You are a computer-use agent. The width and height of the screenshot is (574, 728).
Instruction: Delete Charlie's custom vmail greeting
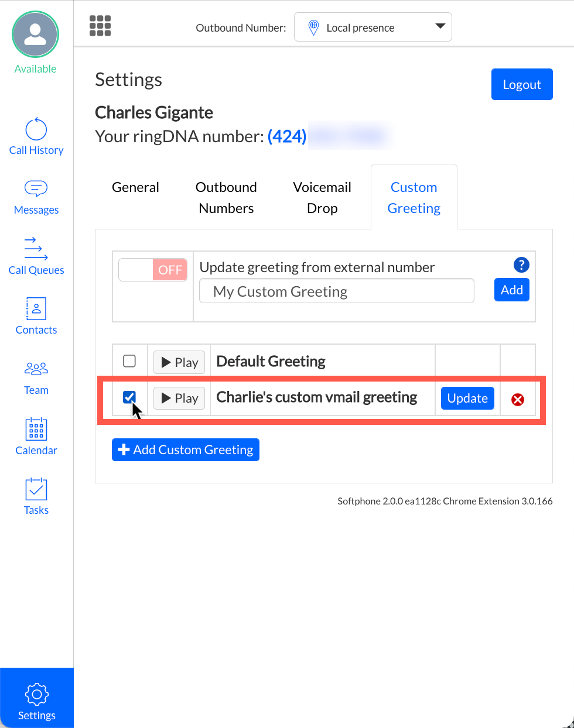(x=518, y=400)
